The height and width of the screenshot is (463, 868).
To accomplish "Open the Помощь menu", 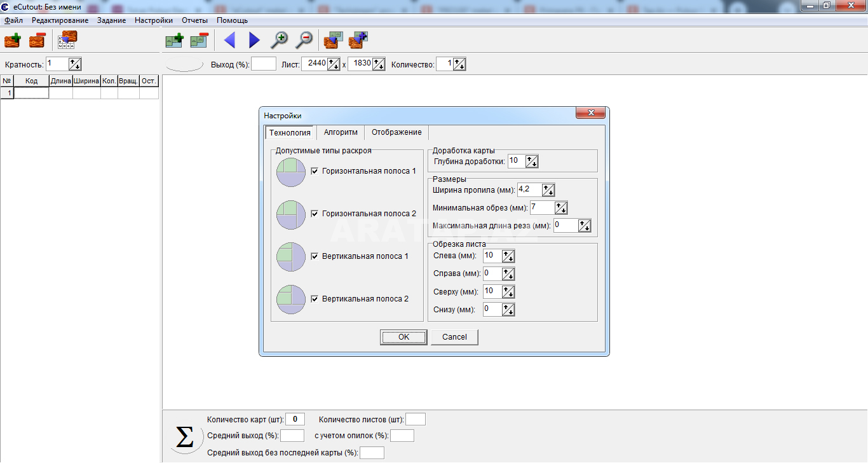I will coord(232,20).
